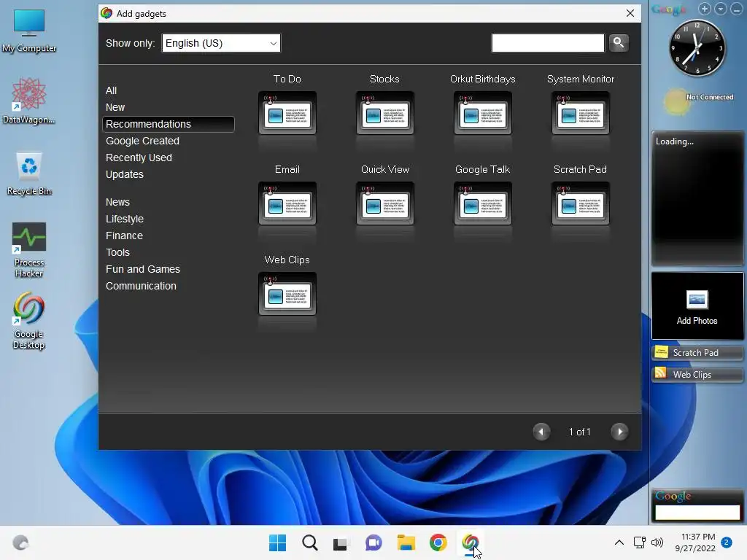This screenshot has width=747, height=560.
Task: Select the Web Clips gadget icon in dialog
Action: [287, 294]
